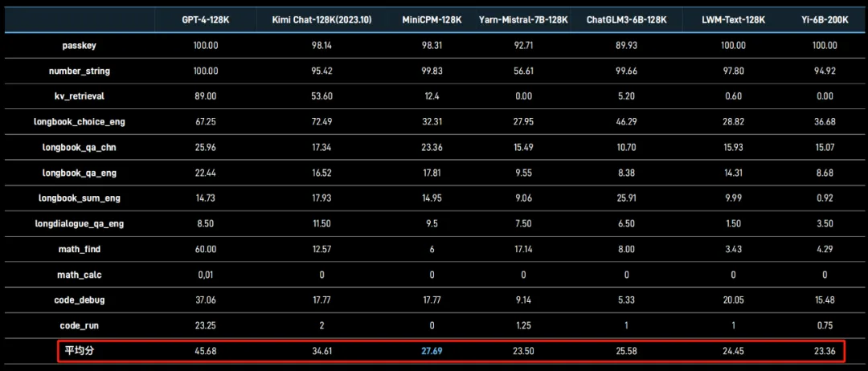The width and height of the screenshot is (868, 371).
Task: Click the Yi-6B-200K column header
Action: click(x=825, y=20)
